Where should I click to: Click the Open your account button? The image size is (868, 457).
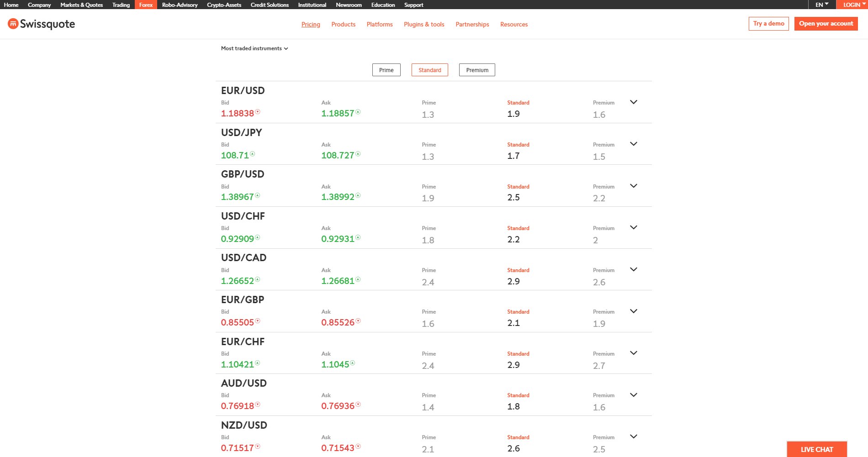click(826, 24)
